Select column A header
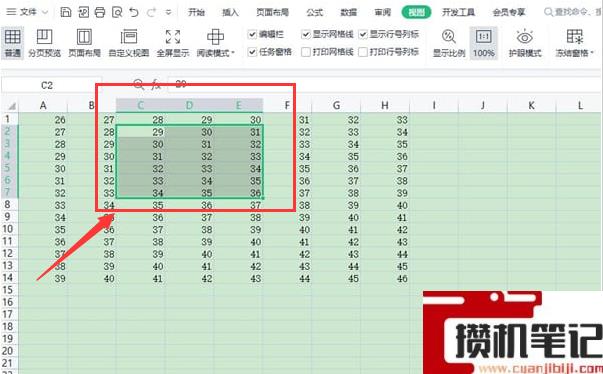Screen dimensions: 603x374 [43, 105]
